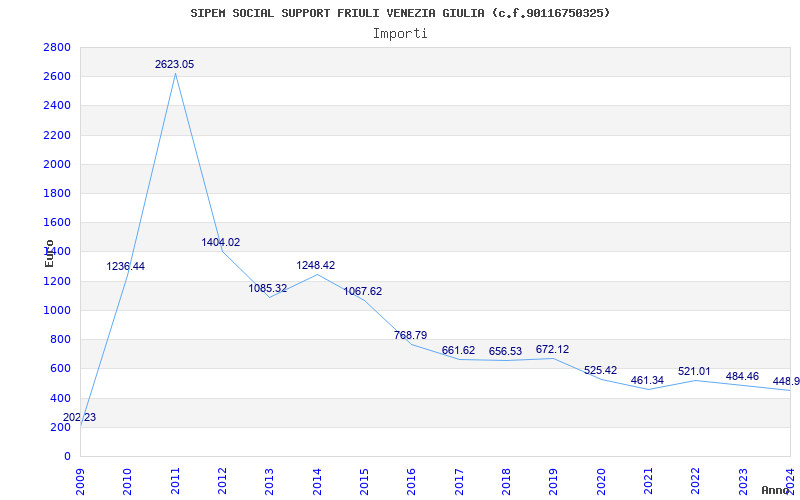Select the 461.34 data label
800x500 pixels.
click(x=647, y=380)
